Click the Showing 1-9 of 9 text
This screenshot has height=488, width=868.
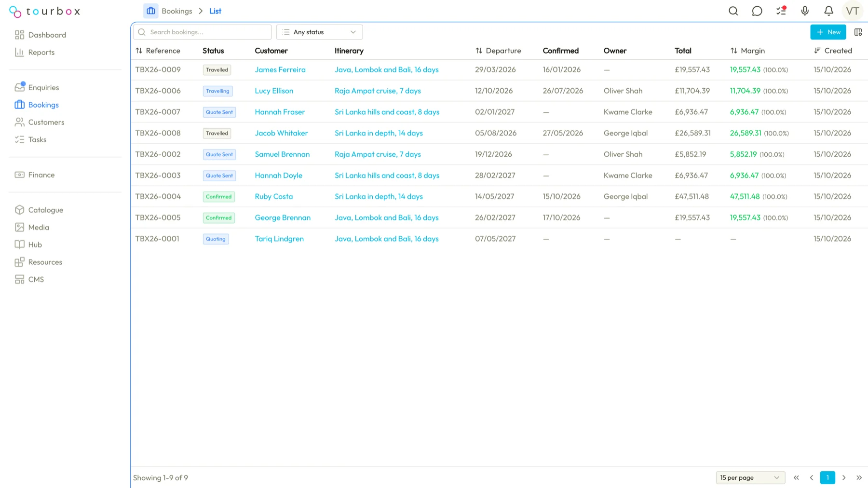coord(161,478)
